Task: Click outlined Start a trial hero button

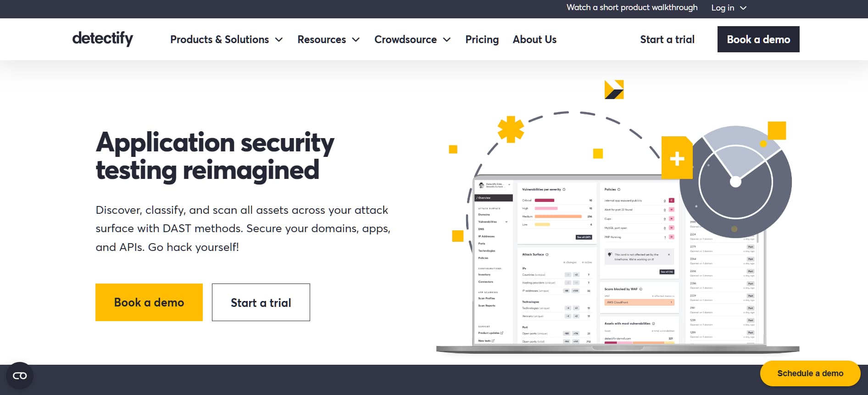Action: [261, 302]
